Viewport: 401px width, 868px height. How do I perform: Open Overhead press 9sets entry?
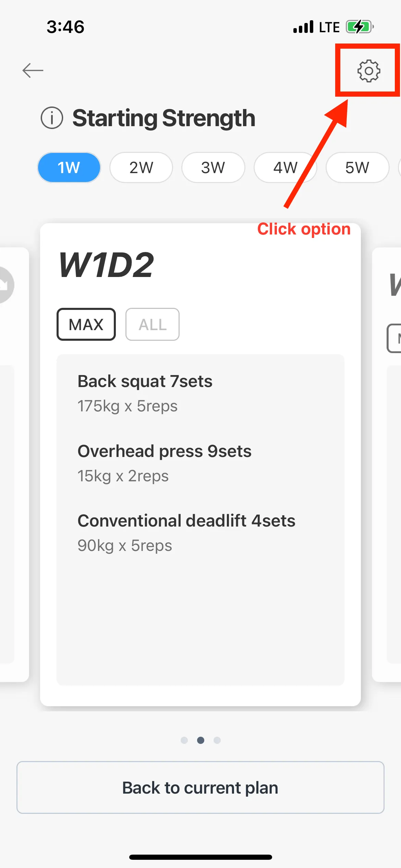pos(165,463)
